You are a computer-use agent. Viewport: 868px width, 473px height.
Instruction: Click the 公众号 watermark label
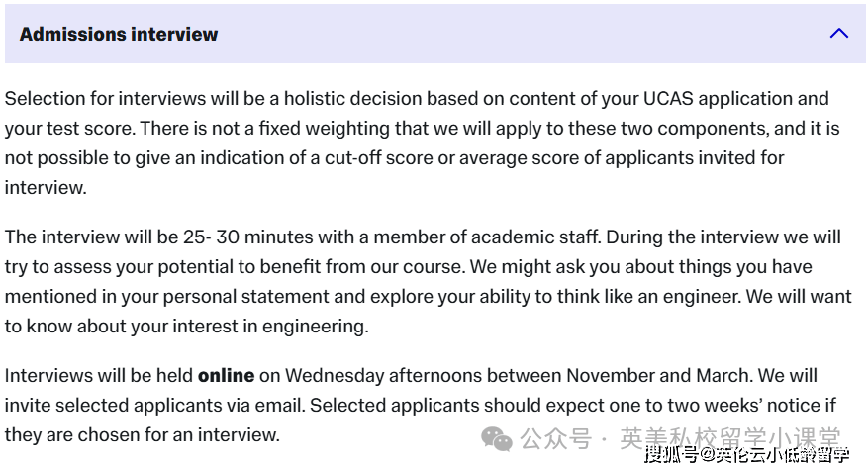555,439
